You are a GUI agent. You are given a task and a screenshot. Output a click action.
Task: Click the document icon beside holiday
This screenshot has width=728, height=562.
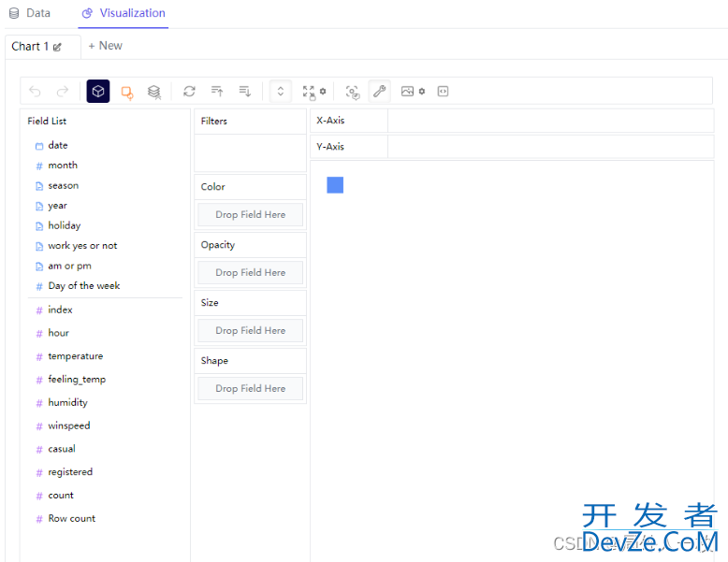point(39,226)
